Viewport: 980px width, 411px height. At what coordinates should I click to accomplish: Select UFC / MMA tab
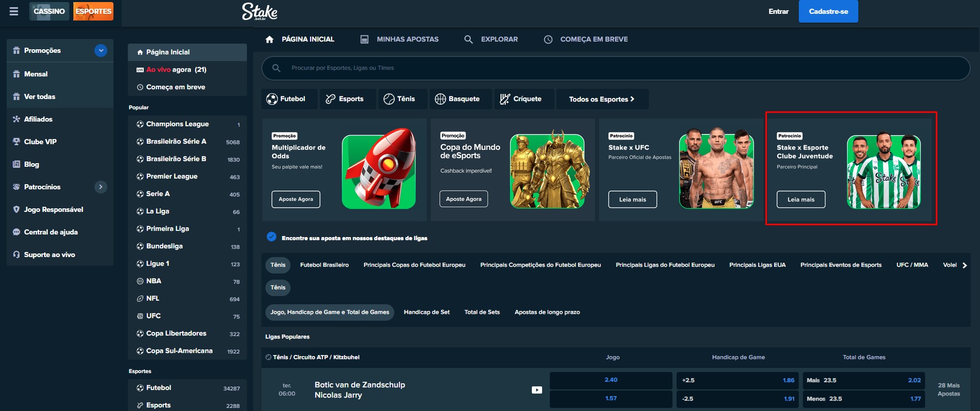pyautogui.click(x=912, y=265)
